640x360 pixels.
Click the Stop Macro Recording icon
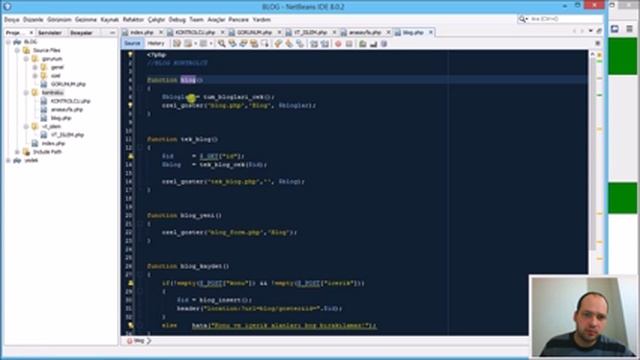click(349, 43)
